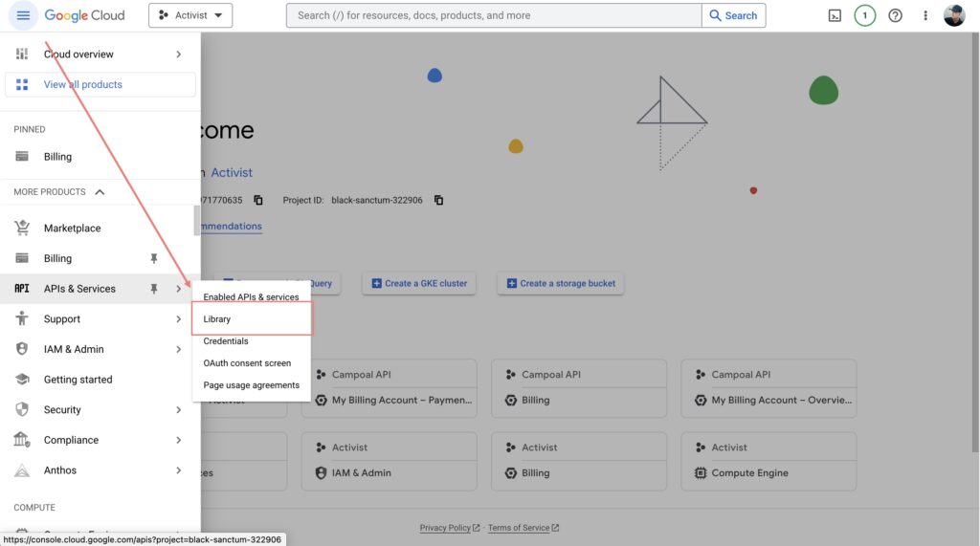The image size is (980, 546).
Task: Expand the Cloud overview submenu arrow
Action: pos(179,55)
